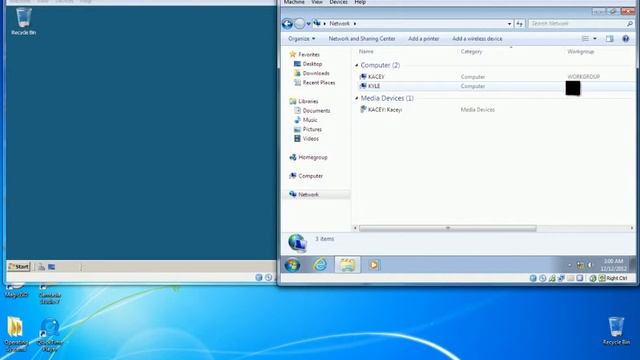Click the blue Help question mark icon
640x360 pixels.
click(x=626, y=39)
